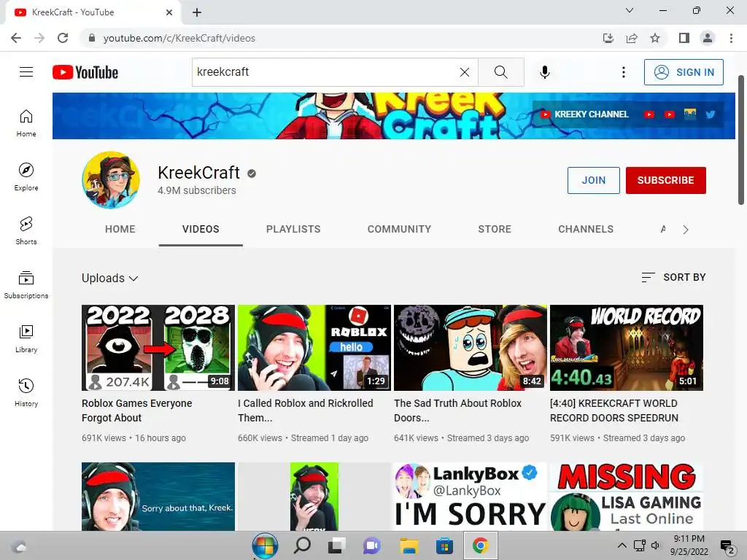Open the ROBLOX hello video thumbnail
The image size is (747, 560).
(314, 348)
